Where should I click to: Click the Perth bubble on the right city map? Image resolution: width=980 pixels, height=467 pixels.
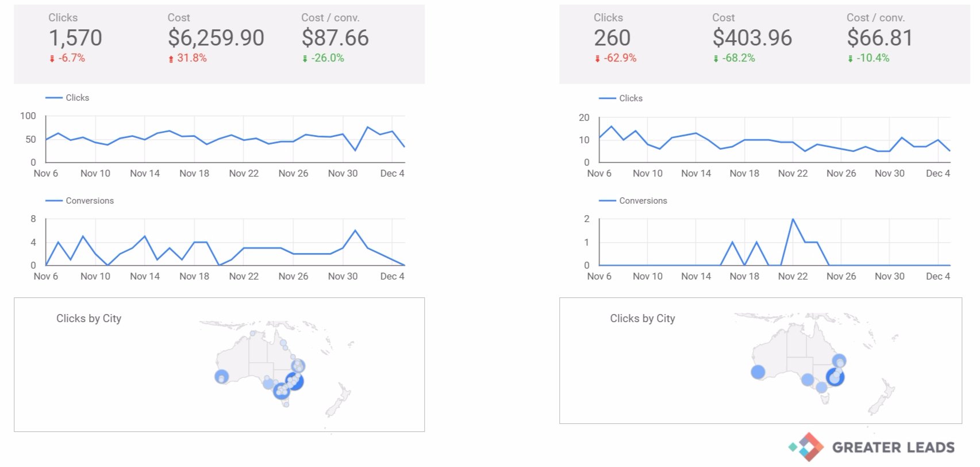click(x=758, y=372)
